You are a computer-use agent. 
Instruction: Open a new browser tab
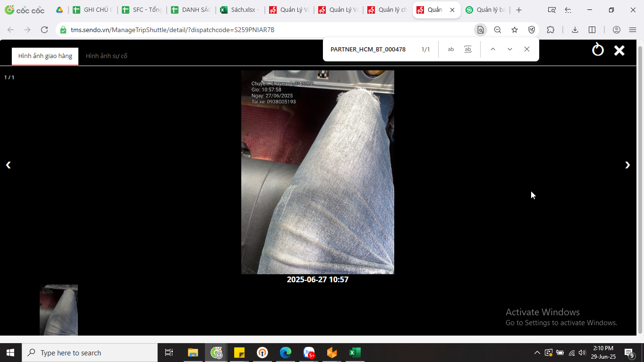coord(519,10)
